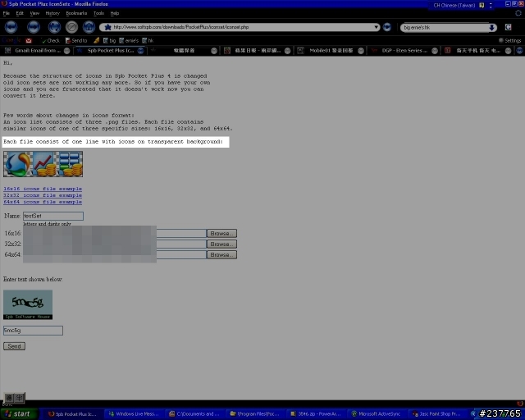The height and width of the screenshot is (420, 525).
Task: Click the captcha image showing 5mc5g
Action: click(x=28, y=305)
